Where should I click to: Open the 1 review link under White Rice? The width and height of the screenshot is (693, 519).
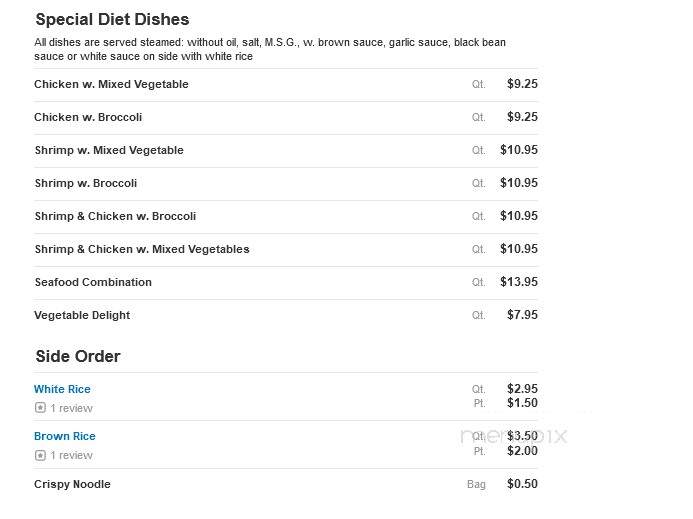tap(72, 408)
